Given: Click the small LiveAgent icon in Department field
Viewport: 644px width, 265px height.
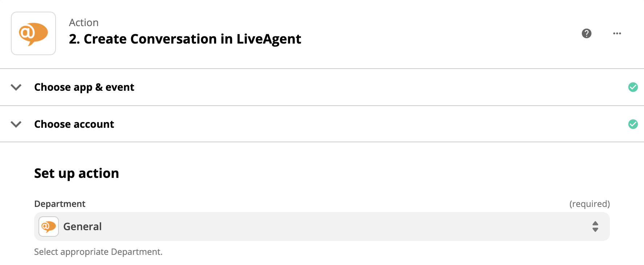Looking at the screenshot, I should coord(49,227).
